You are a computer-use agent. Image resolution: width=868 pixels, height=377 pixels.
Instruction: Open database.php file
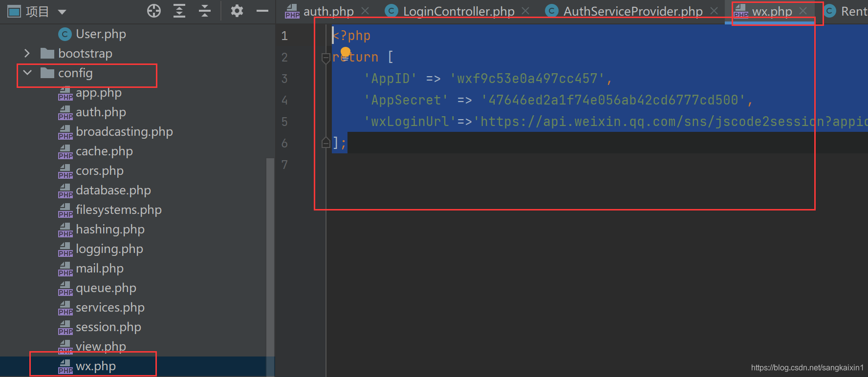tap(113, 190)
